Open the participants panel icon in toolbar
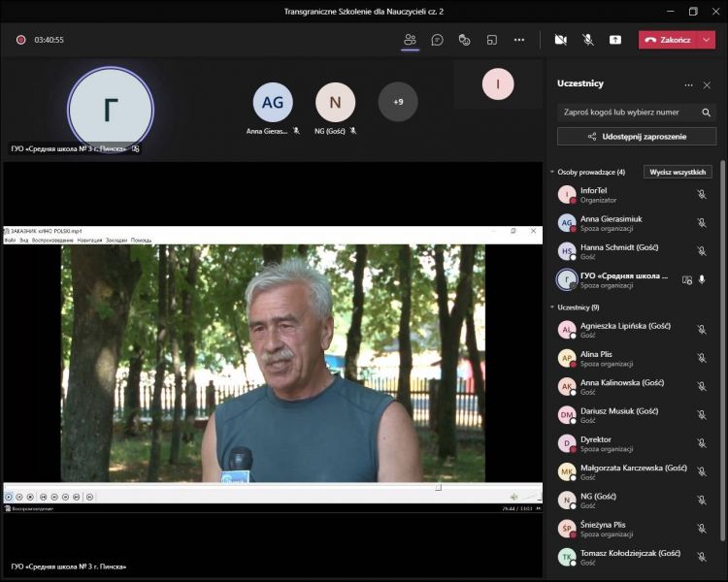The image size is (728, 582). pos(410,40)
